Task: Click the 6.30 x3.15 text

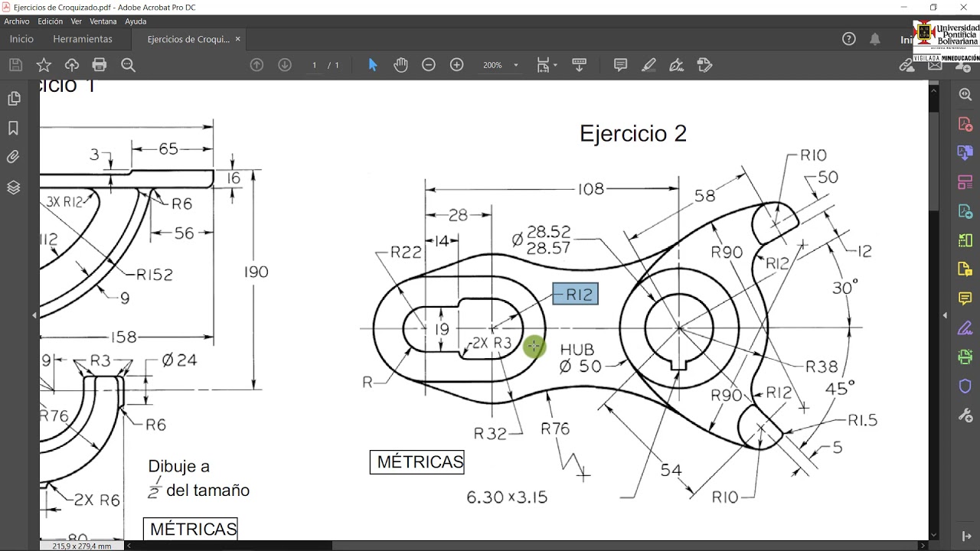Action: click(x=507, y=497)
